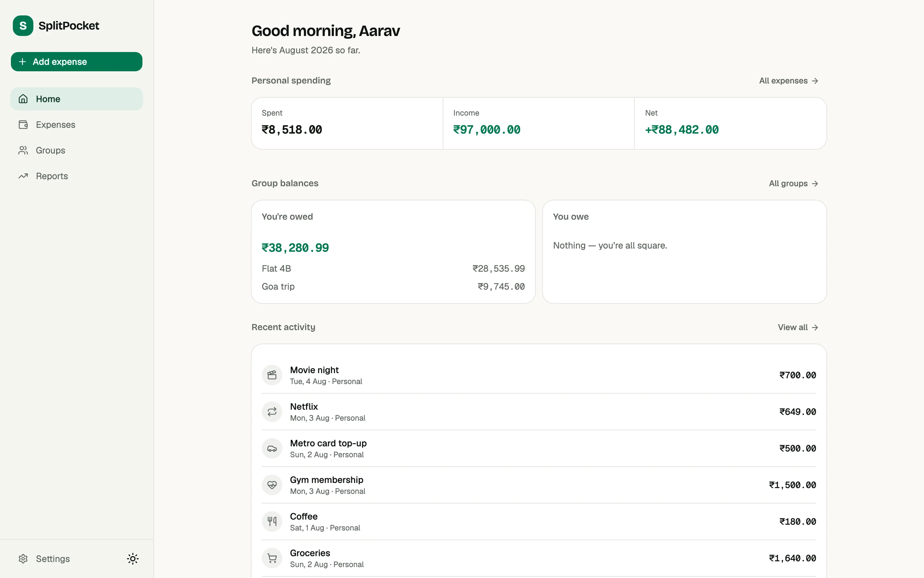Click the Coffee amount ₹180.00
The image size is (924, 578).
coord(798,522)
